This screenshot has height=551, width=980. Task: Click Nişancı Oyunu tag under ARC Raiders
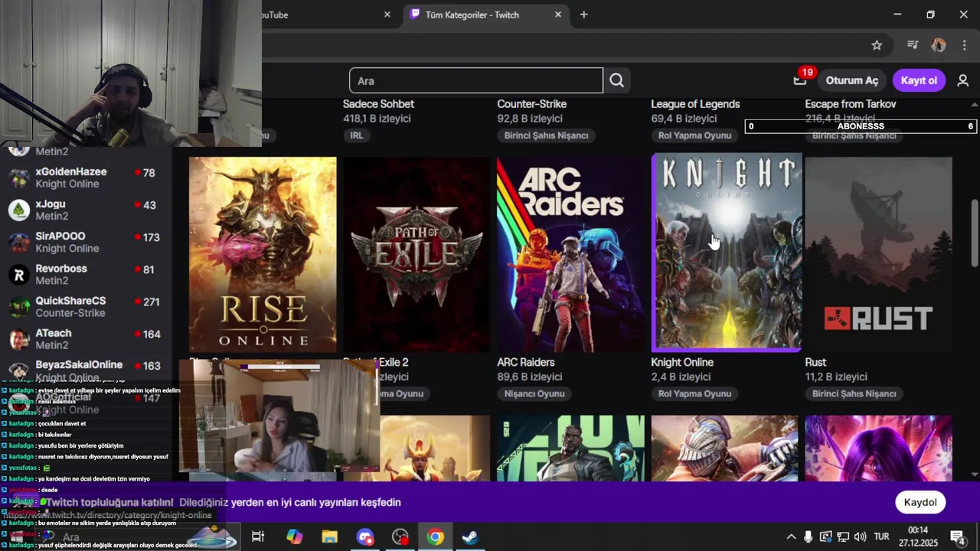(x=534, y=393)
